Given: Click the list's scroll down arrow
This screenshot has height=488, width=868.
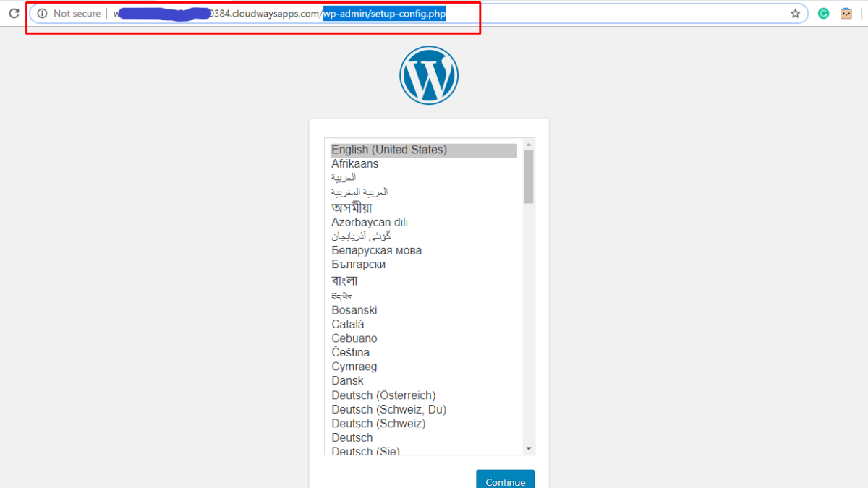Looking at the screenshot, I should pos(529,449).
